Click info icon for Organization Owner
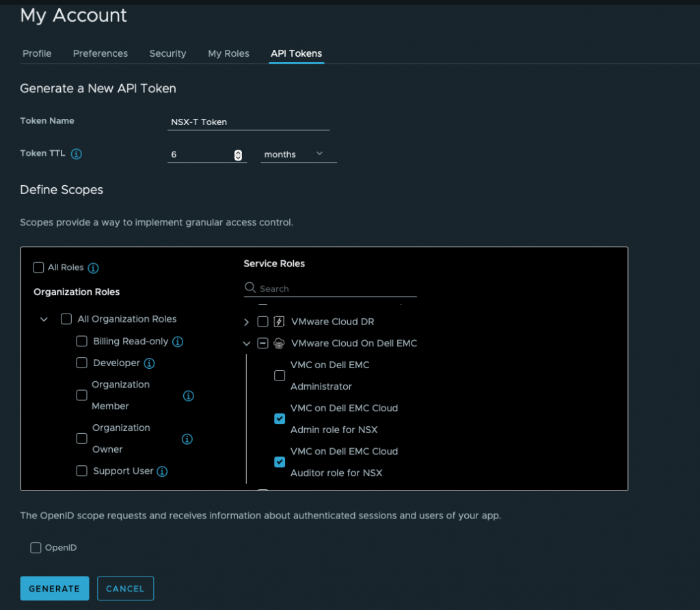 click(x=187, y=439)
